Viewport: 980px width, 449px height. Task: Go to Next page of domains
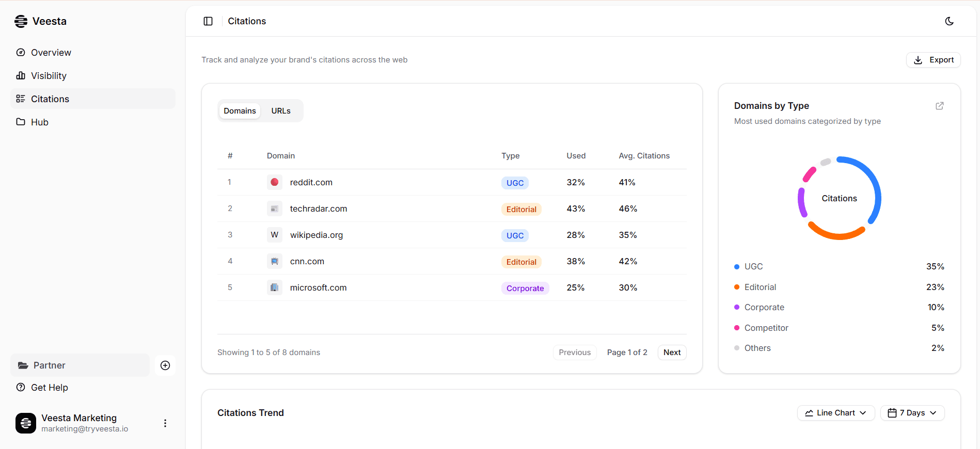click(672, 352)
